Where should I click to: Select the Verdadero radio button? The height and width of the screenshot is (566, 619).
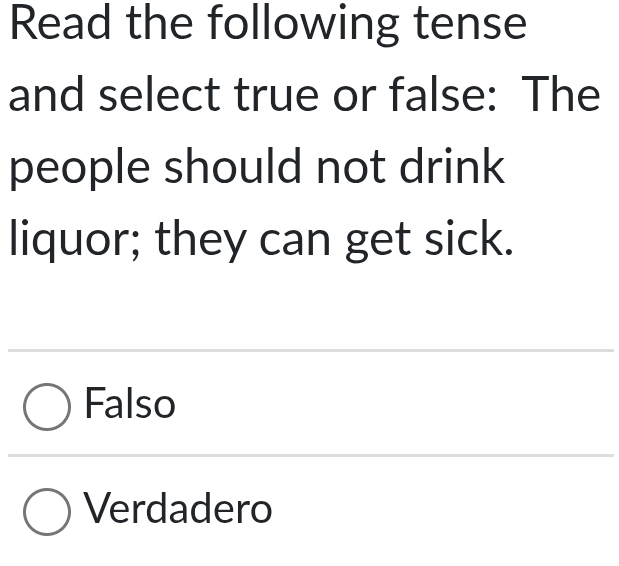pos(47,511)
